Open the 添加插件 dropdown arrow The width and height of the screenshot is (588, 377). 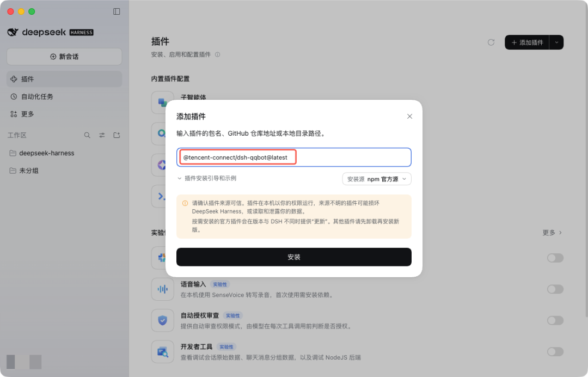click(x=556, y=42)
